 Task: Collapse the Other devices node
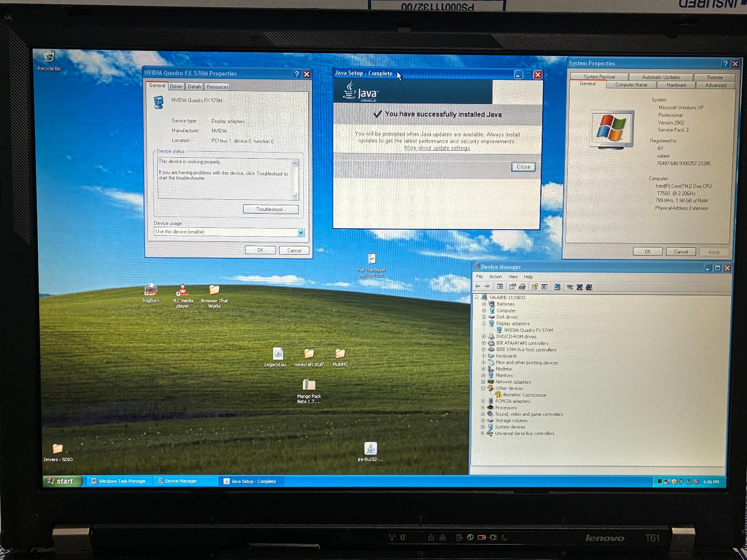click(x=483, y=388)
